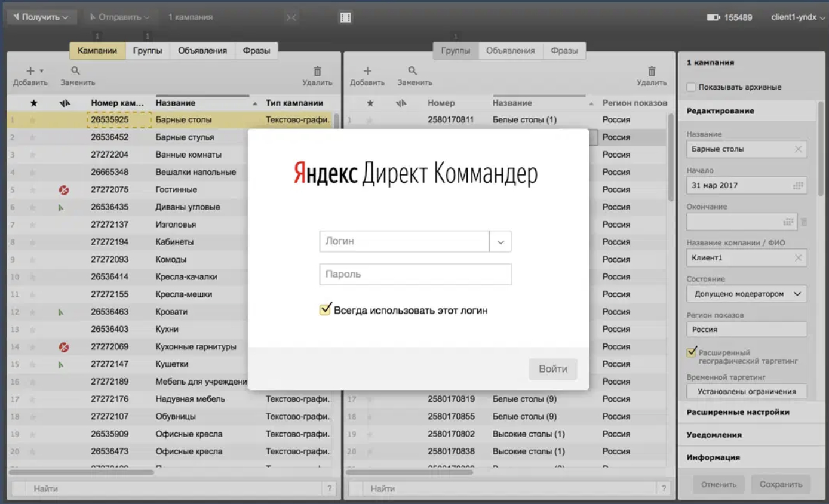Screen dimensions: 829x504
Task: Clear the Название field with X icon
Action: tap(798, 149)
